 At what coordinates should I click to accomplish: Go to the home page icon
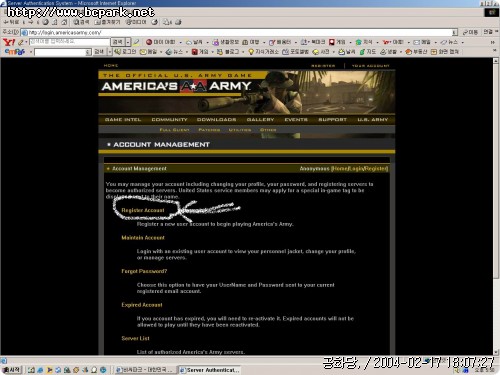[64, 22]
